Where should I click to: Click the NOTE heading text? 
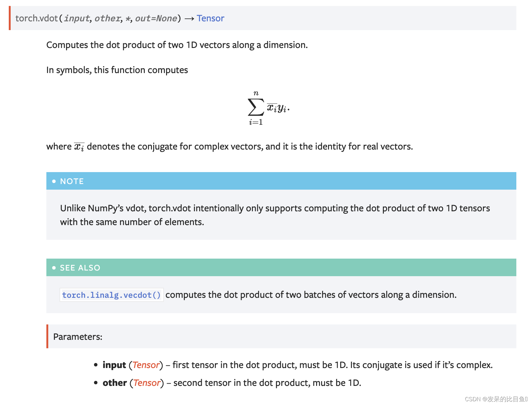pos(72,181)
